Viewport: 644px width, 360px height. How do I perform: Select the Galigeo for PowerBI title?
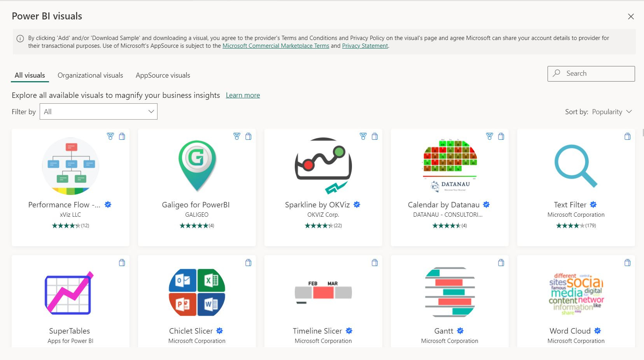tap(196, 205)
